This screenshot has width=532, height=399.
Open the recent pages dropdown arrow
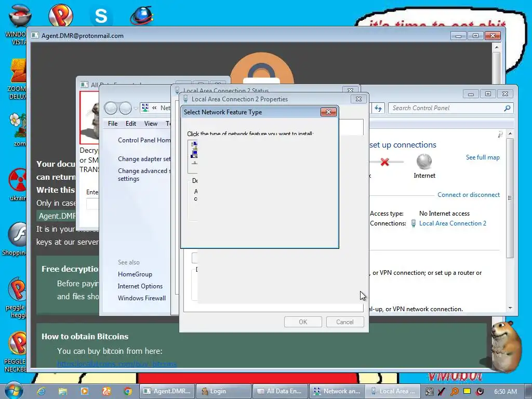click(x=136, y=108)
